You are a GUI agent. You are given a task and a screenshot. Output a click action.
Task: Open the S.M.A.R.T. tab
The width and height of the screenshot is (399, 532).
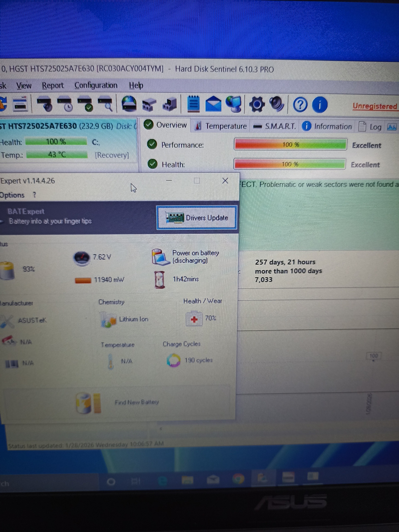click(275, 126)
